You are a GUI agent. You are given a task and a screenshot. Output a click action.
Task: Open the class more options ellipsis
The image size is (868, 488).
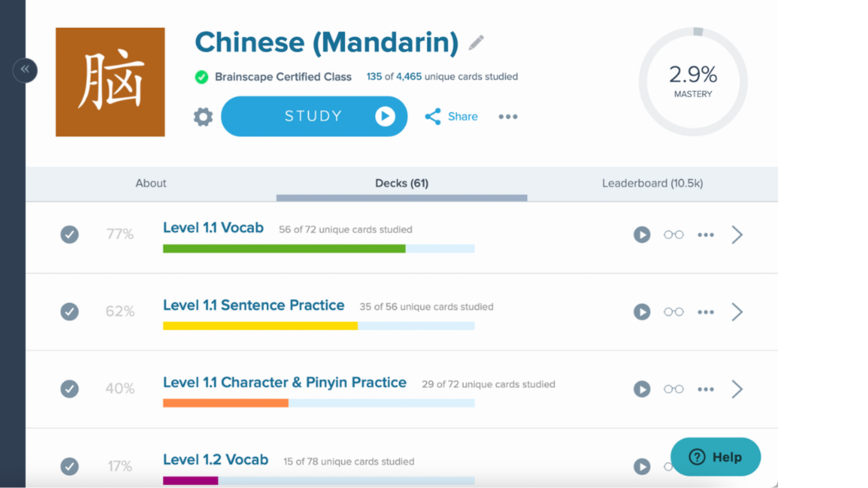pos(508,117)
